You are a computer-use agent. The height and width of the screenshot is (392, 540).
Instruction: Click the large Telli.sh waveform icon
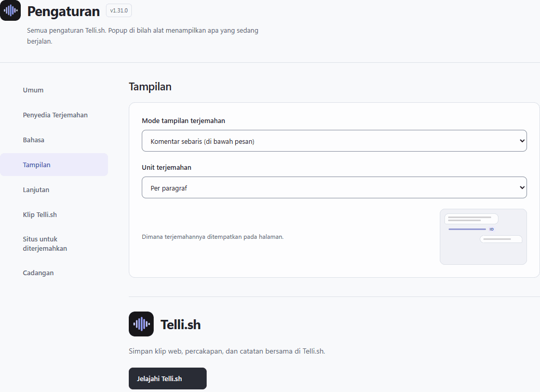tap(141, 324)
